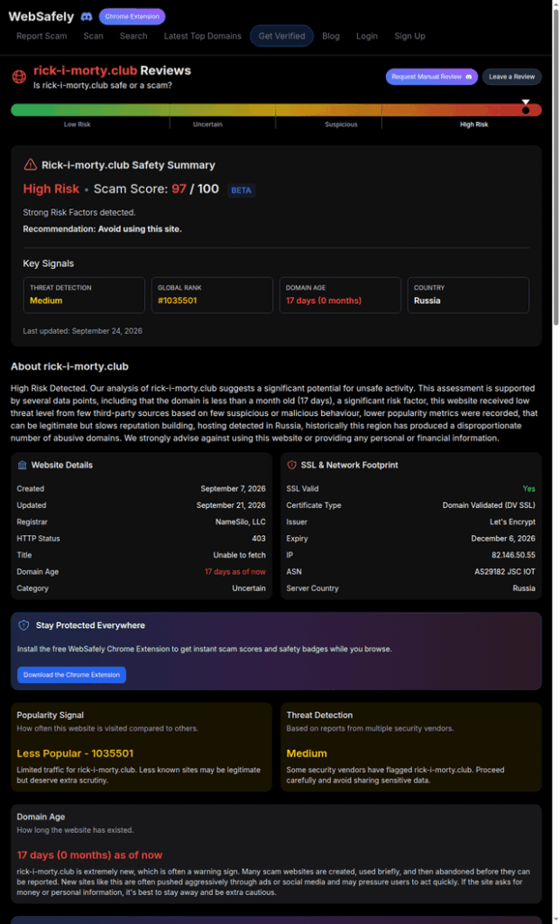Click the BETA badge next to scam score
The height and width of the screenshot is (924, 560).
coord(242,190)
